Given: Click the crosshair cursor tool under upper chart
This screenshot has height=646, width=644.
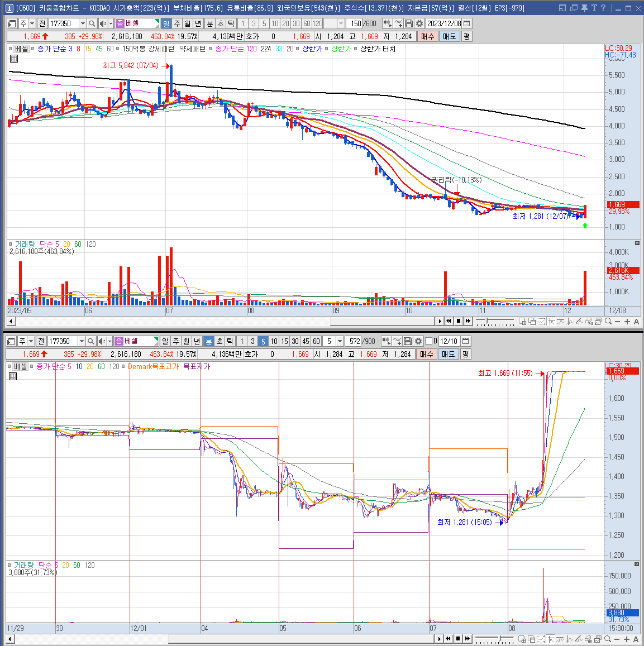Looking at the screenshot, I should (551, 322).
